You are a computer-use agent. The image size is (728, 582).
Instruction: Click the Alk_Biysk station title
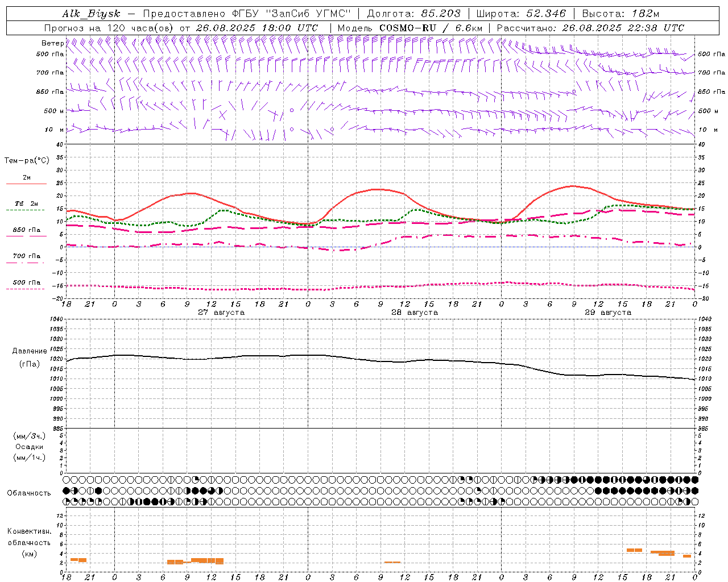click(x=92, y=14)
